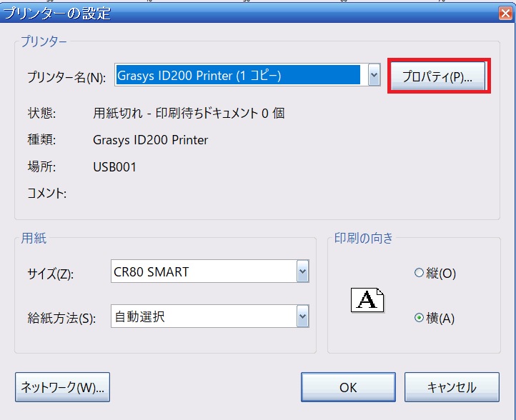Click the プリンター名(N): label
The width and height of the screenshot is (516, 420).
[x=66, y=77]
